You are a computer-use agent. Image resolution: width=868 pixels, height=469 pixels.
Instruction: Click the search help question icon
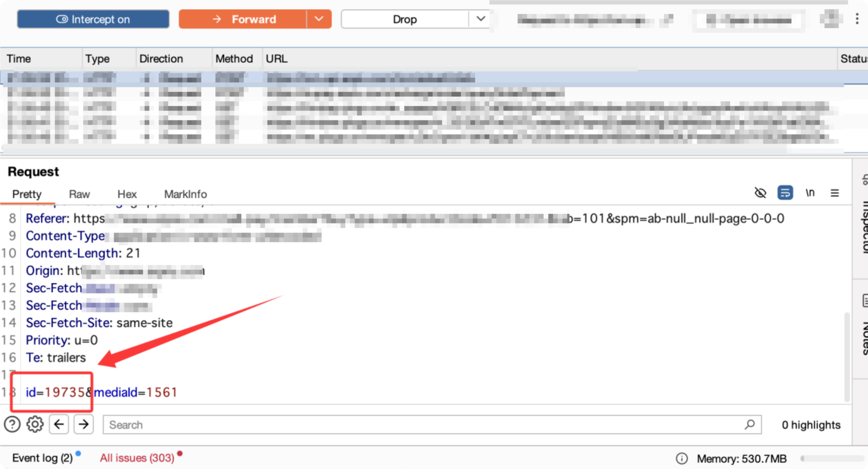point(12,425)
